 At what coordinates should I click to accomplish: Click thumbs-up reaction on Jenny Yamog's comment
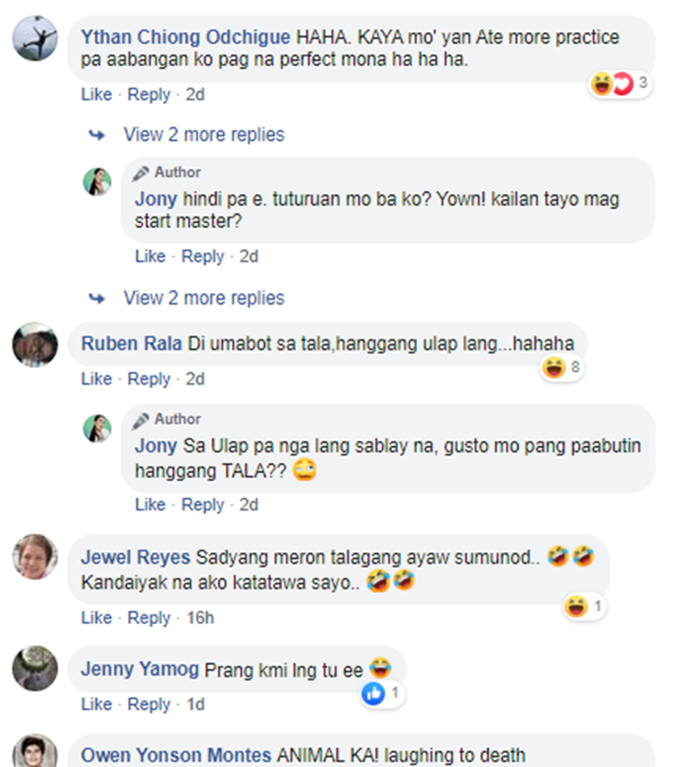coord(373,693)
